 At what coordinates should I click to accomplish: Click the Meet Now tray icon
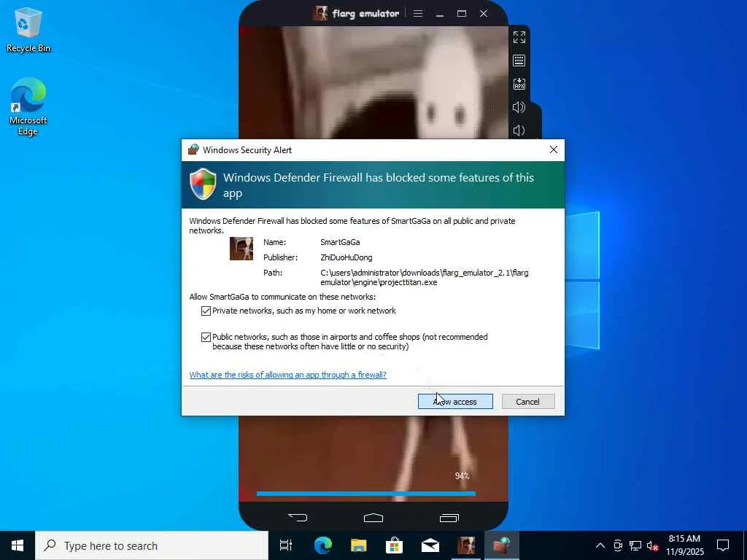pos(618,545)
